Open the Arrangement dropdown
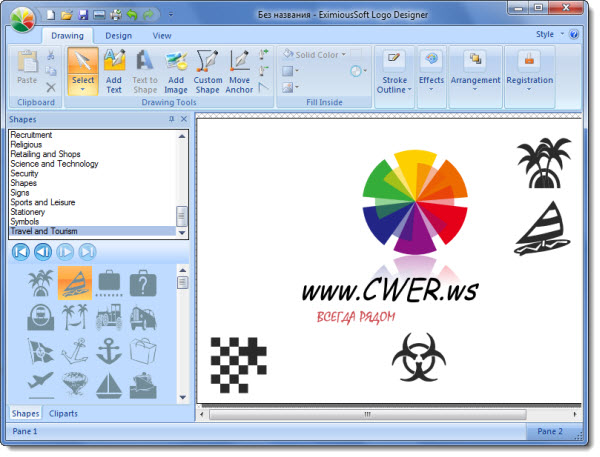The image size is (600, 457). [475, 75]
